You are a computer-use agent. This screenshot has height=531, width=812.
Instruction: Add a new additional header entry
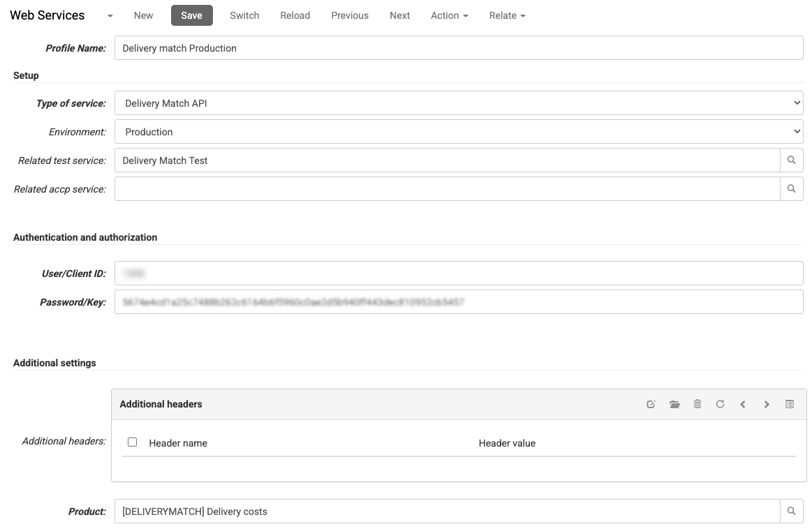[x=651, y=404]
